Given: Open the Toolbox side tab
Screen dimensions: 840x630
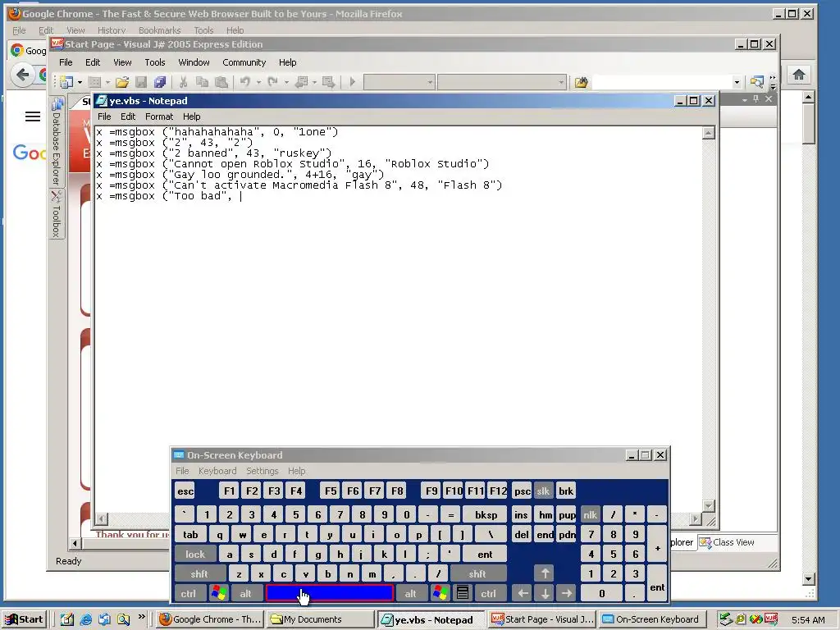Looking at the screenshot, I should pos(57,214).
